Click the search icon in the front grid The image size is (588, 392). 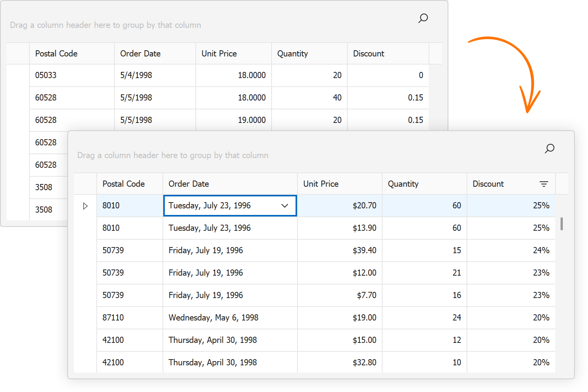click(549, 148)
